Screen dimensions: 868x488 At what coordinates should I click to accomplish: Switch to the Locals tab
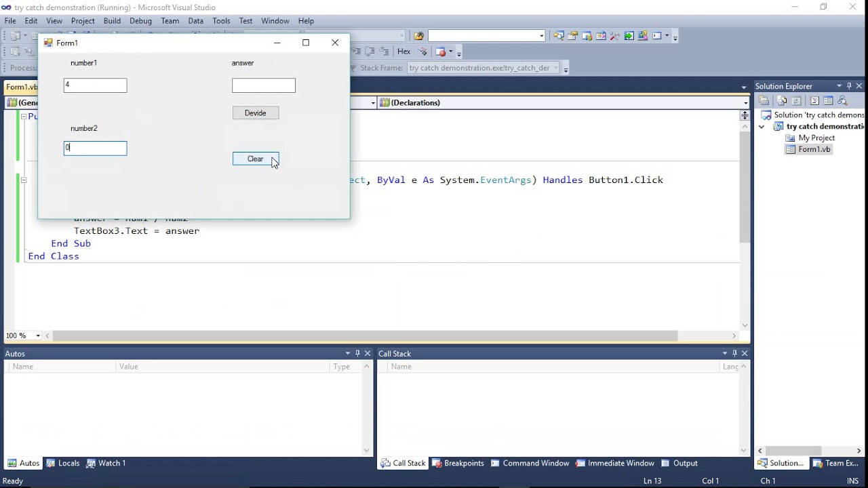(62, 463)
